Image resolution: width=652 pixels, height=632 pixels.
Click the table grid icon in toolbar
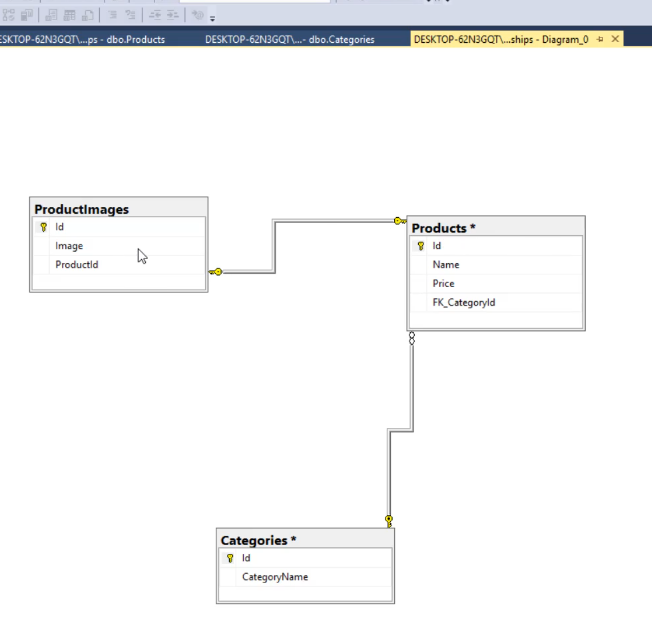pyautogui.click(x=69, y=15)
